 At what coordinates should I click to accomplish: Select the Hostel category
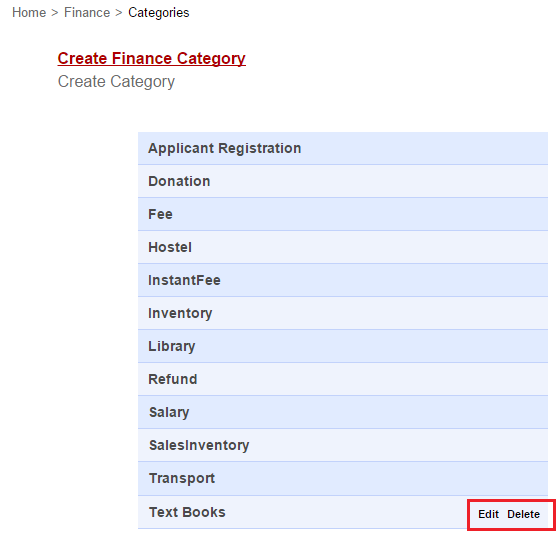click(343, 247)
